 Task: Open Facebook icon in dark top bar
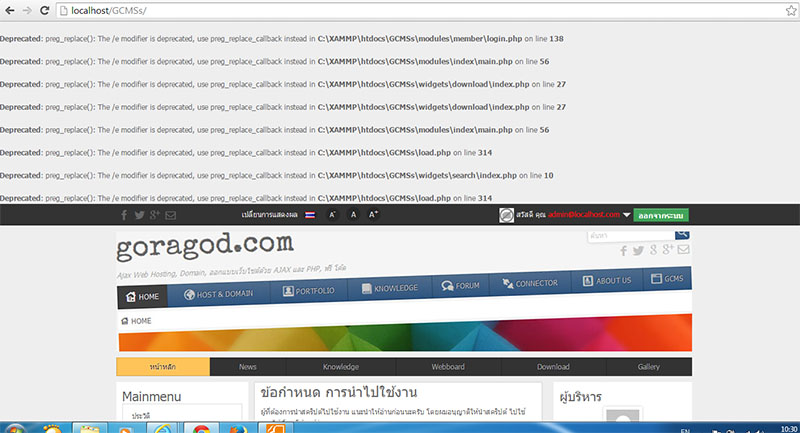tap(124, 215)
